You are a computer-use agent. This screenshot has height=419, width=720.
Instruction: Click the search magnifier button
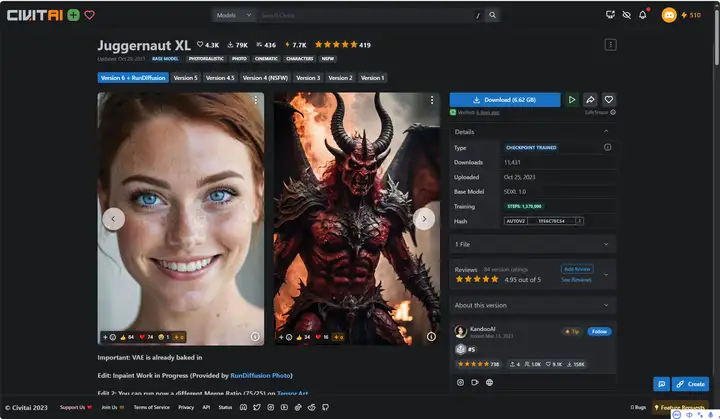pyautogui.click(x=492, y=15)
